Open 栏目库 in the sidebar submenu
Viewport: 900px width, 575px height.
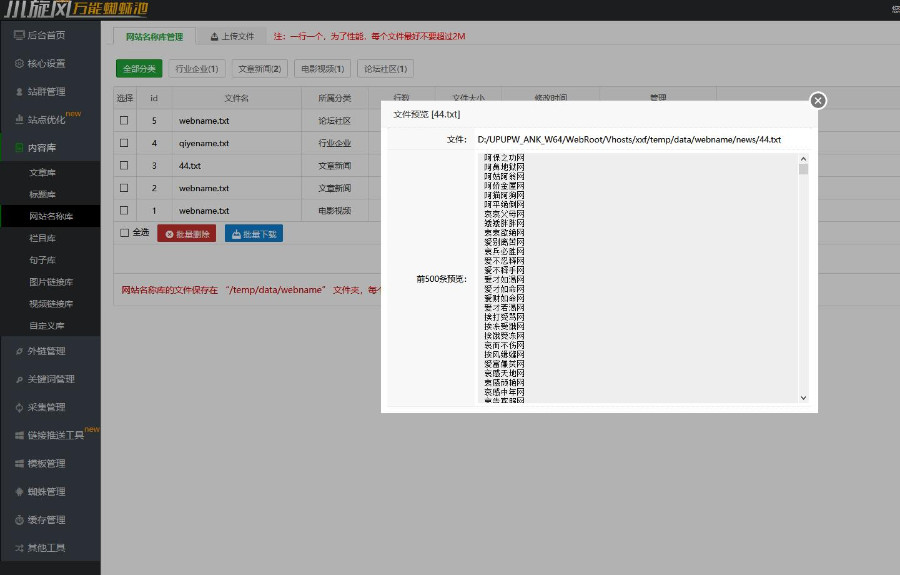42,238
